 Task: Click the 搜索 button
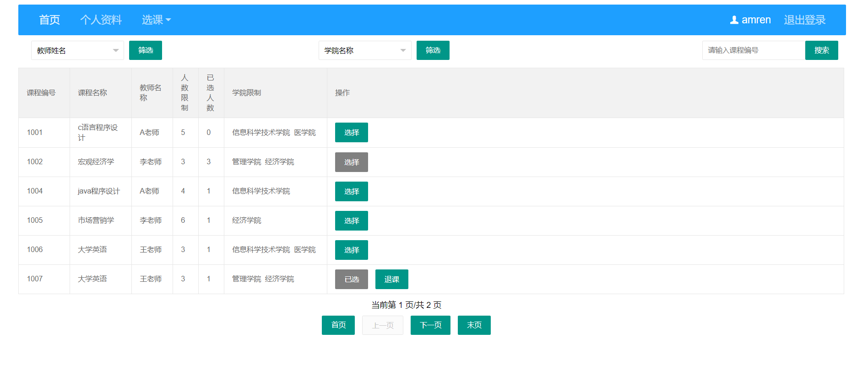click(822, 50)
